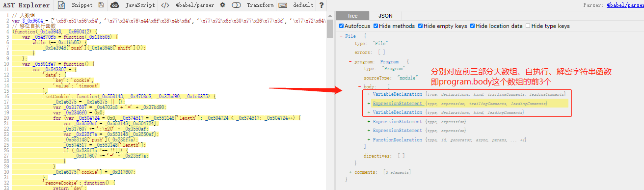This screenshot has height=190, width=644.
Task: Click the save floppy disk icon
Action: pos(101,5)
